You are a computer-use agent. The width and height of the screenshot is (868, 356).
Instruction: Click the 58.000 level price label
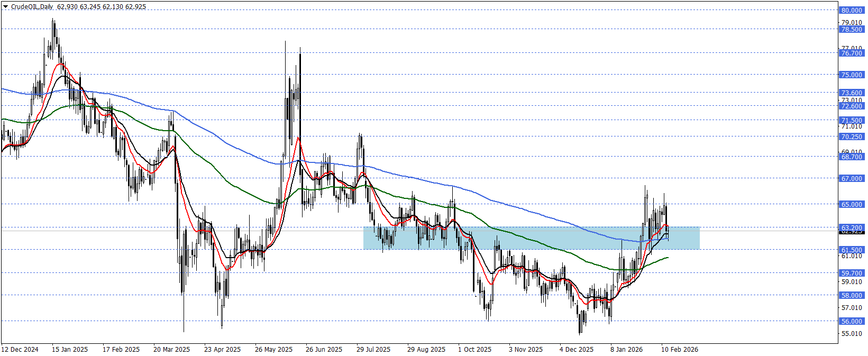tap(852, 295)
